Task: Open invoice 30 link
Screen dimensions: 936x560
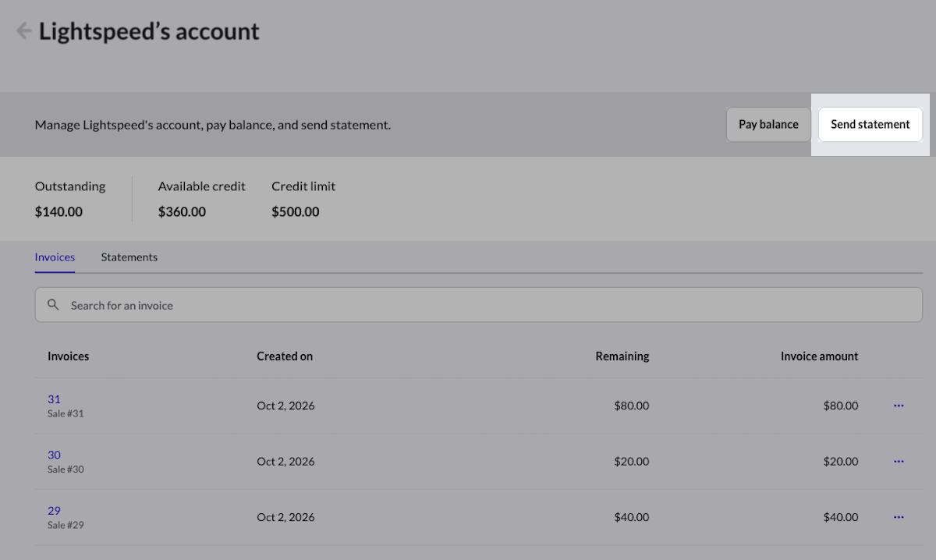Action: point(54,455)
